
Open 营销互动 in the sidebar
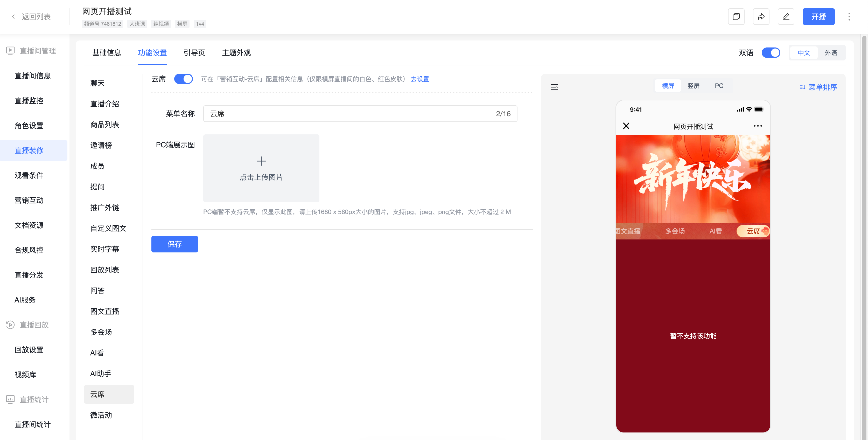tap(29, 200)
